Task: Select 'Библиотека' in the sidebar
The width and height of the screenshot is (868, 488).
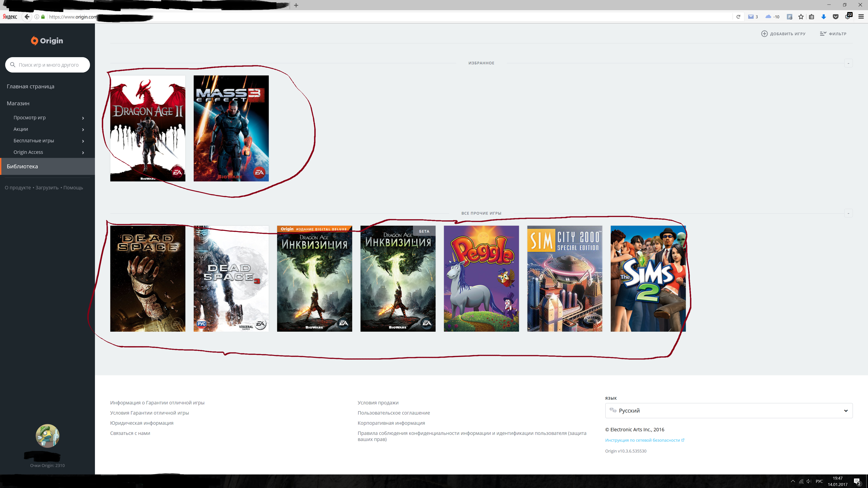Action: point(47,166)
